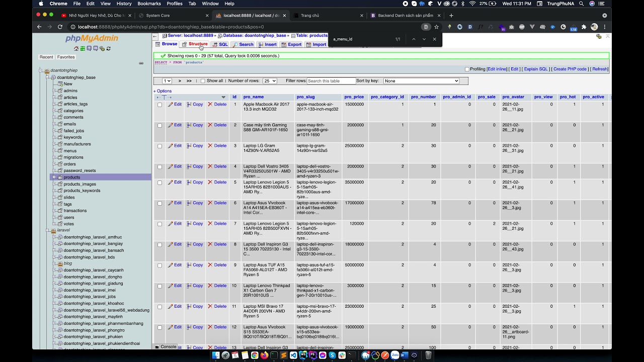The image size is (644, 362).
Task: Open the Export tab
Action: [291, 44]
